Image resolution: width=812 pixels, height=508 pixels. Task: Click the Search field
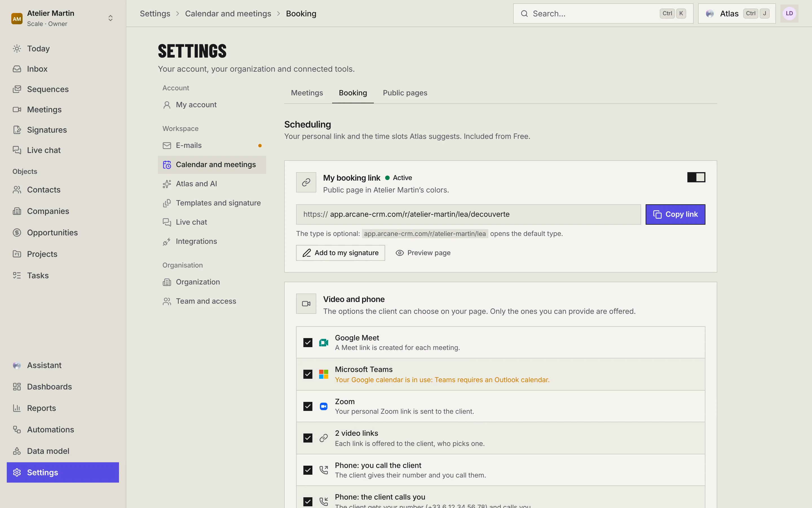tap(603, 14)
